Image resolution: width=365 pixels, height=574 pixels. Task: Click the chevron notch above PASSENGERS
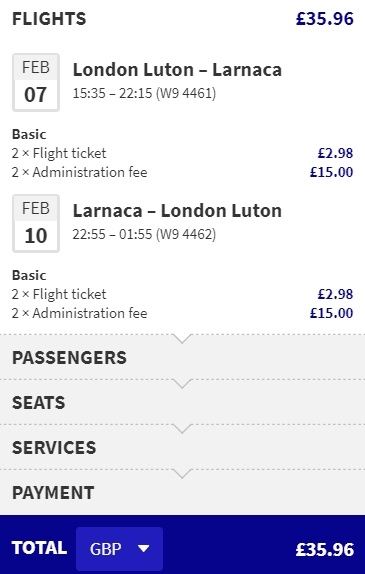[x=182, y=339]
